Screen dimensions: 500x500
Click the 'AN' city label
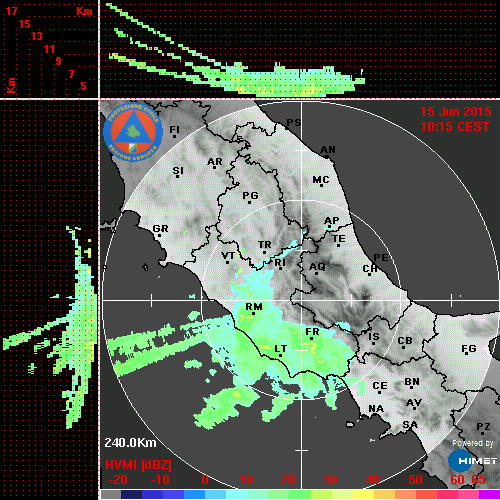point(328,150)
